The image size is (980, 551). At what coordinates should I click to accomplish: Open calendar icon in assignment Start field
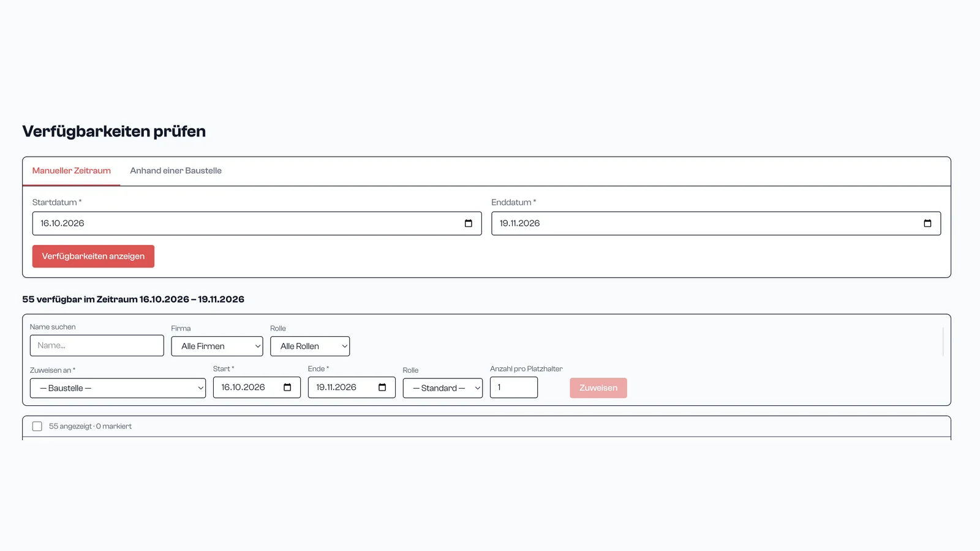pyautogui.click(x=287, y=388)
